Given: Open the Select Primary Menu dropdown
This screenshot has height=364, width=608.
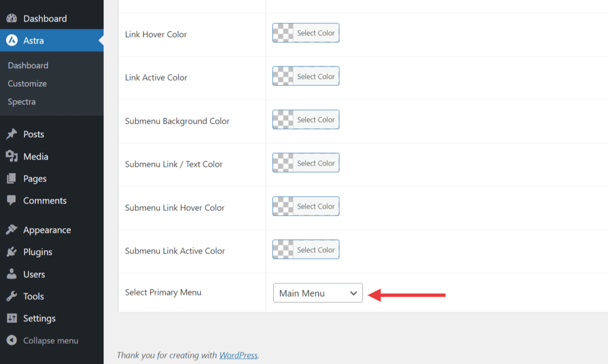Looking at the screenshot, I should [x=317, y=293].
